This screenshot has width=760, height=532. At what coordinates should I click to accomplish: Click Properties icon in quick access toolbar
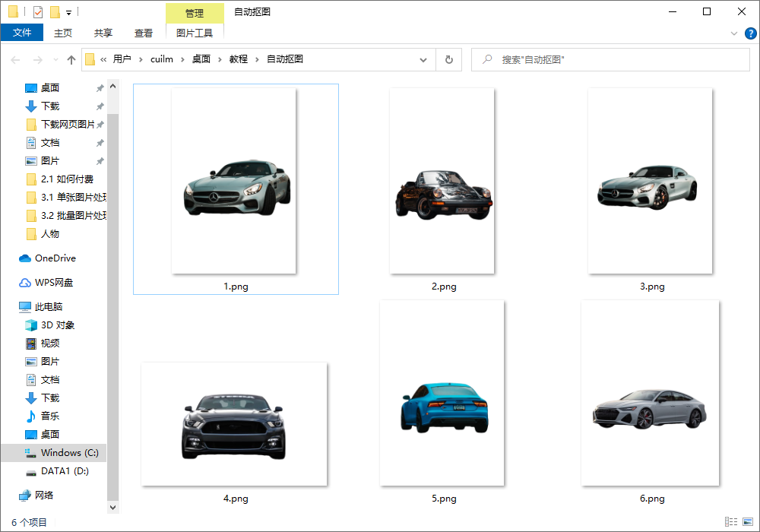coord(38,12)
